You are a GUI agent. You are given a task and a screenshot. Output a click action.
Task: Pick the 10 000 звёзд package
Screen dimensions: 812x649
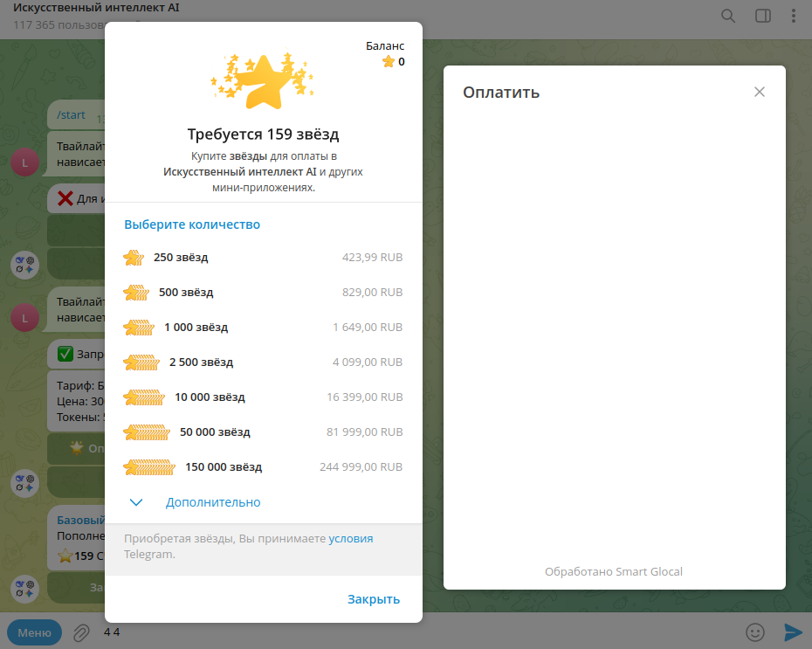click(x=264, y=397)
